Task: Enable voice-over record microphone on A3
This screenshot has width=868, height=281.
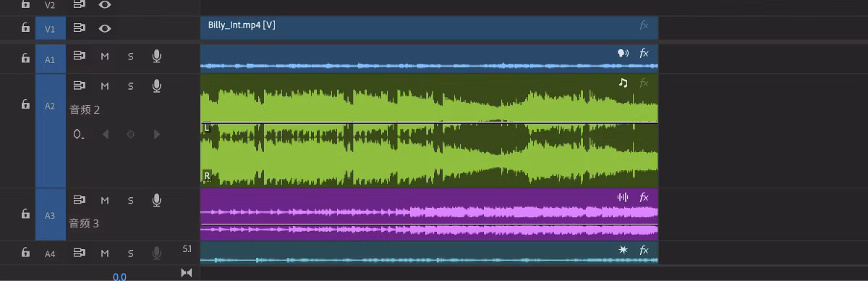Action: [x=156, y=200]
